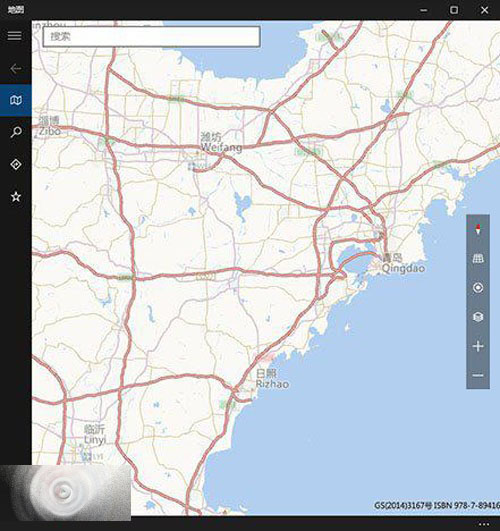500x531 pixels.
Task: Close the Maps window
Action: point(485,10)
